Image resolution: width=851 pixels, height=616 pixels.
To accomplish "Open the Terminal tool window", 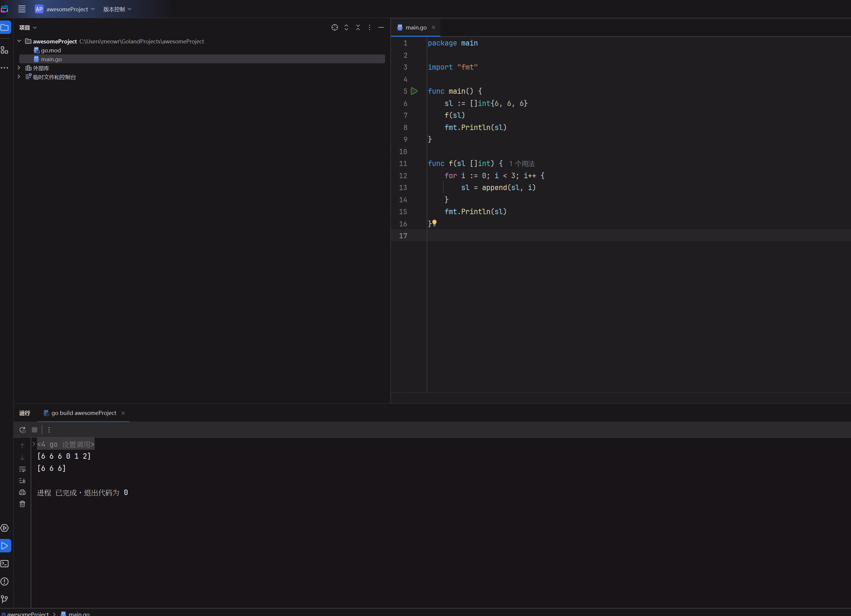I will tap(4, 563).
